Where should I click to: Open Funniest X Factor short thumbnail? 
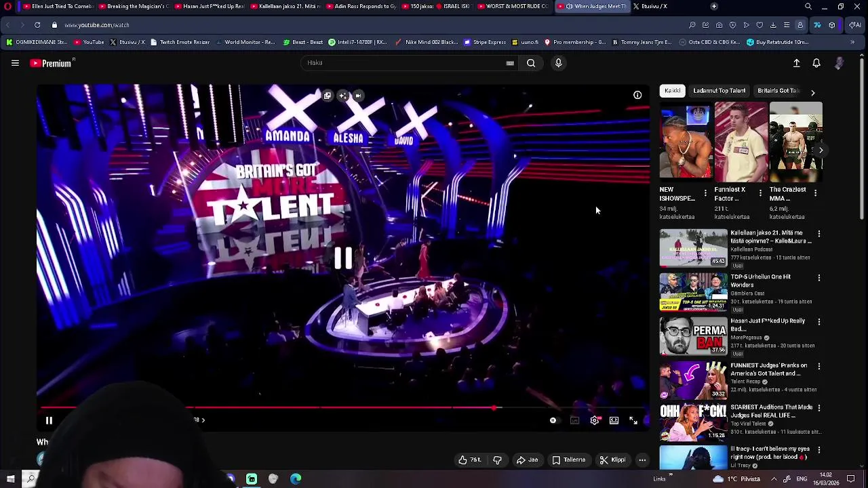[x=741, y=143]
